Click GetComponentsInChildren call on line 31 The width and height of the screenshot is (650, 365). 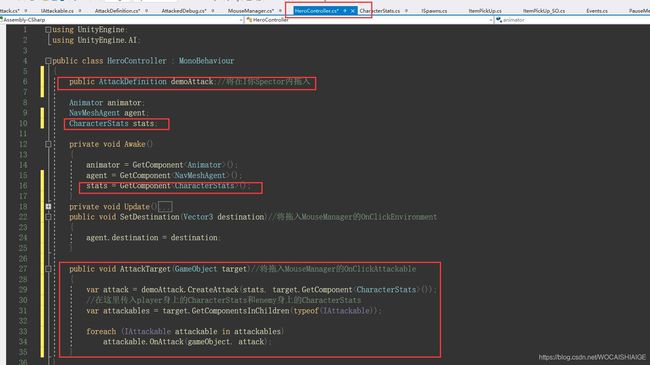pos(240,311)
